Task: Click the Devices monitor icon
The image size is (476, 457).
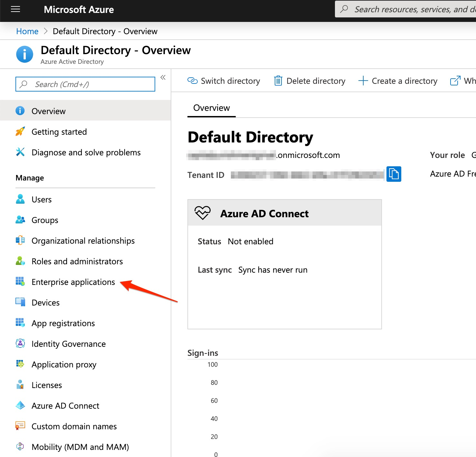Action: point(20,302)
